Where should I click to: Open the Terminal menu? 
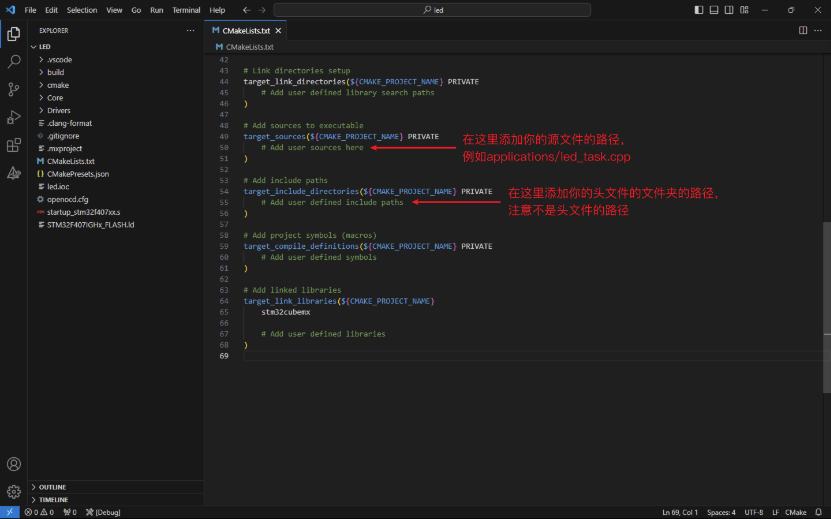tap(186, 10)
